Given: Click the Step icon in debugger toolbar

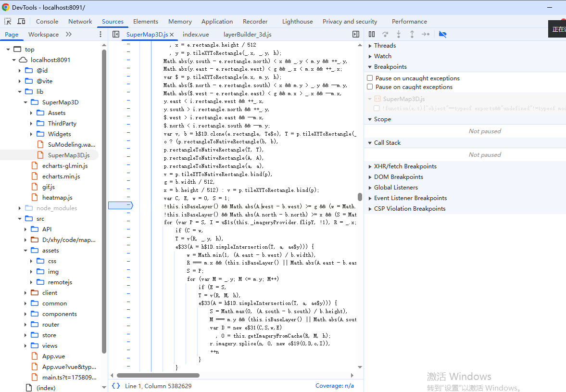Looking at the screenshot, I should 426,34.
